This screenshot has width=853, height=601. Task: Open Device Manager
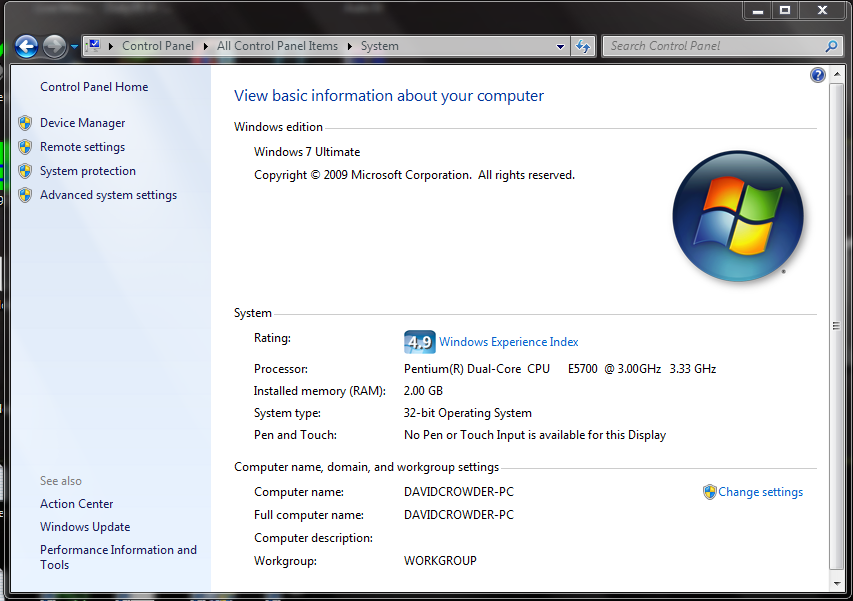(83, 123)
